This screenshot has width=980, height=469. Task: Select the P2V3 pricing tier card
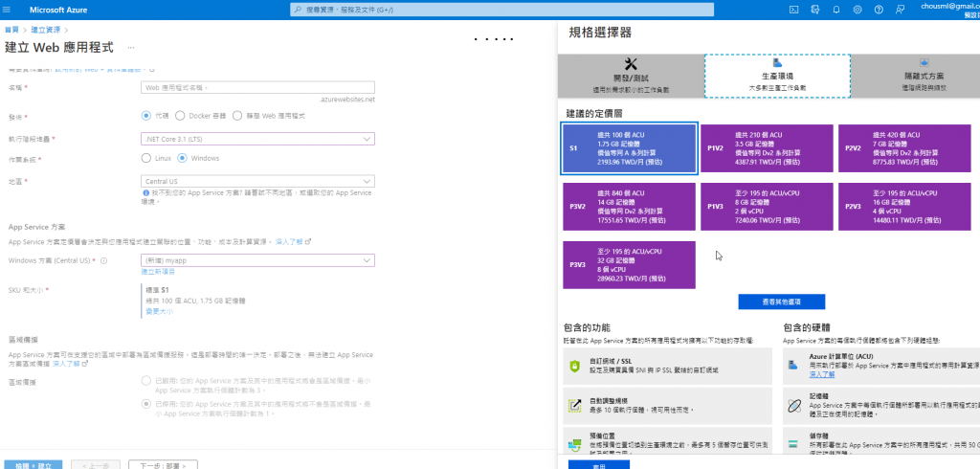pos(903,207)
